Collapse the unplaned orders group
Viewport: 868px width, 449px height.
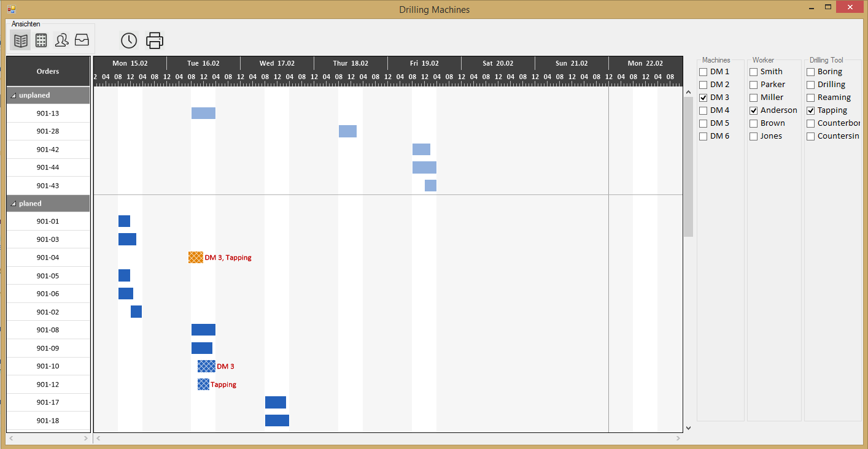point(14,95)
